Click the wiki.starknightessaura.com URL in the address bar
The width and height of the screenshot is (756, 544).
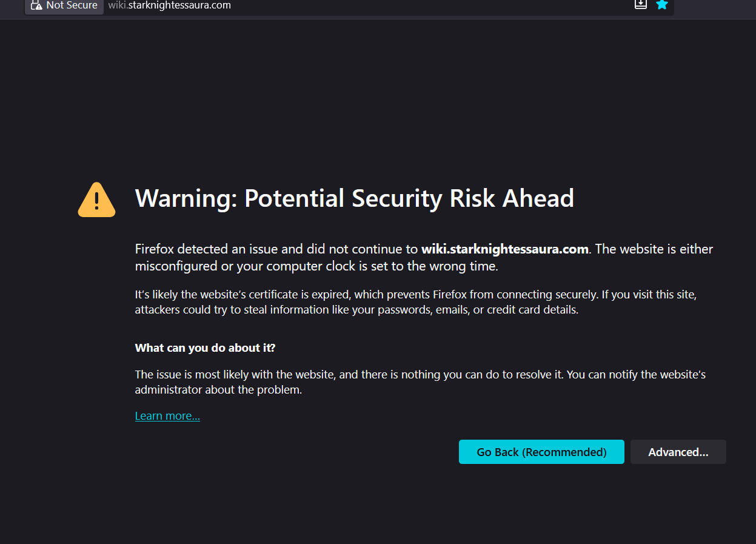pyautogui.click(x=169, y=5)
